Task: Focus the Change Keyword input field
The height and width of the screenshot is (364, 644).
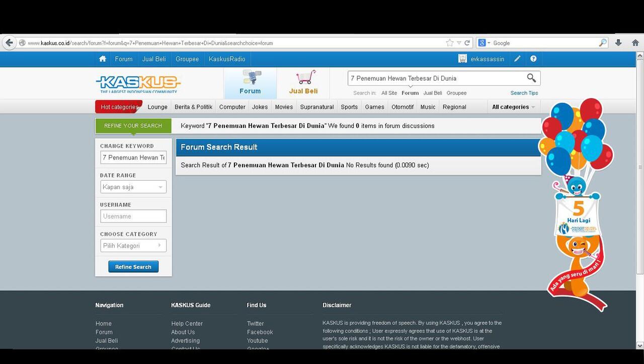Action: click(x=133, y=158)
